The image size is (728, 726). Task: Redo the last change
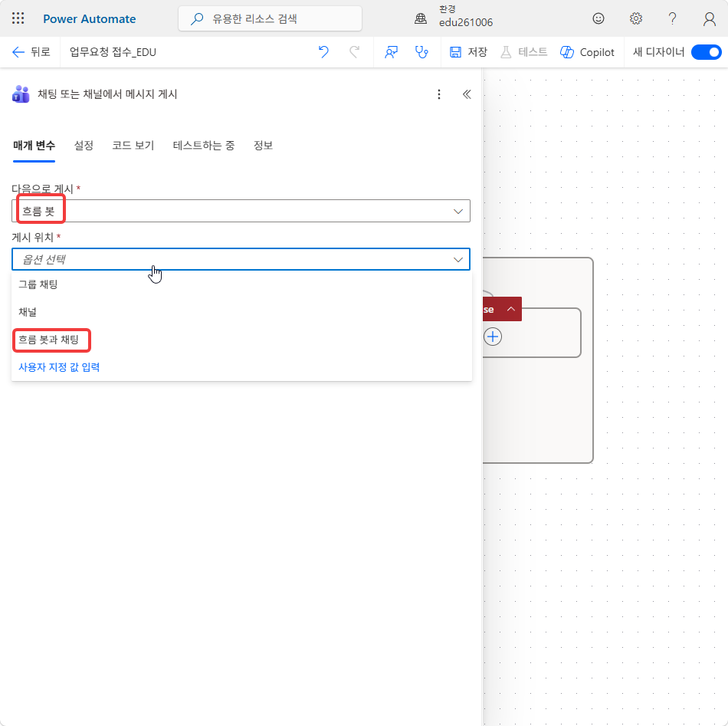(x=354, y=52)
